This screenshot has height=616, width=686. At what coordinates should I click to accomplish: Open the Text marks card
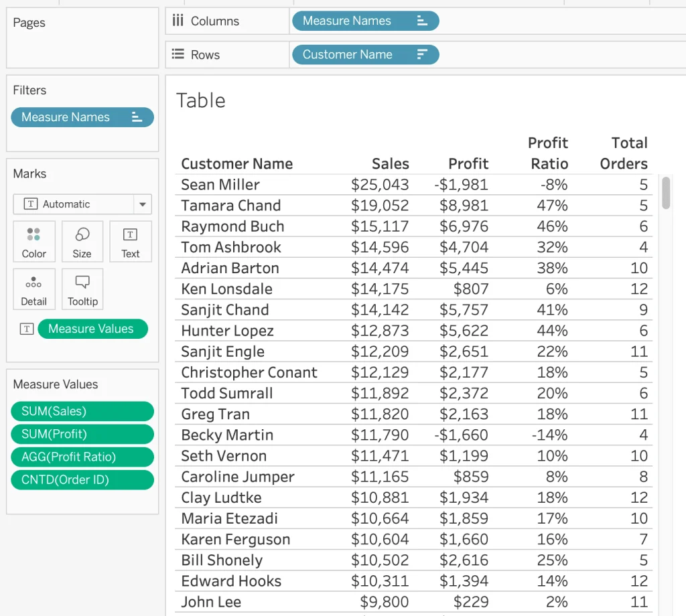click(130, 241)
